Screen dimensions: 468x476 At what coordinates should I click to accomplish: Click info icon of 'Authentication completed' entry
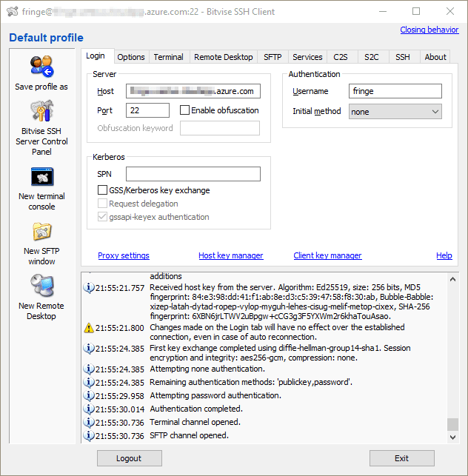click(89, 409)
